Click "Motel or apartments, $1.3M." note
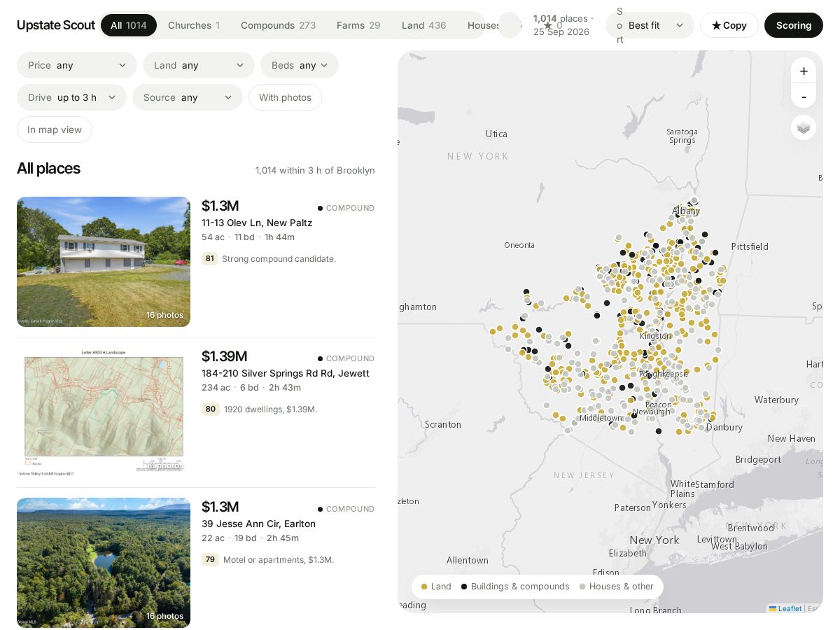This screenshot has width=840, height=630. 279,560
